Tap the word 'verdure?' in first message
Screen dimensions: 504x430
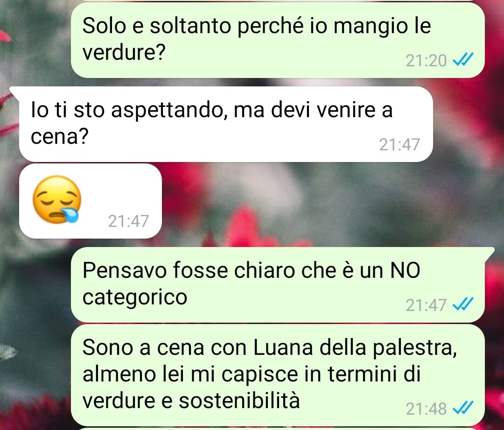click(x=124, y=52)
